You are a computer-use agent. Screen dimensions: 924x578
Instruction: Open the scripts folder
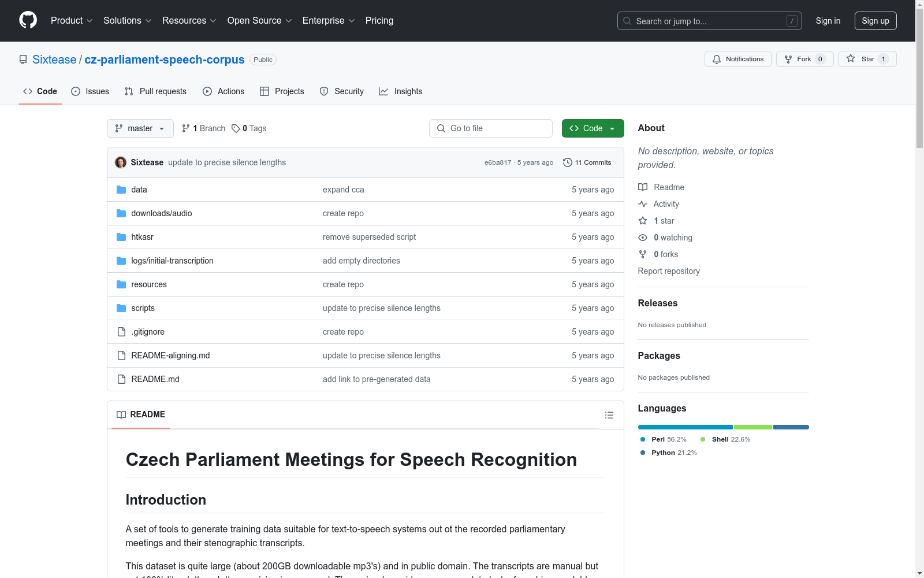[143, 308]
